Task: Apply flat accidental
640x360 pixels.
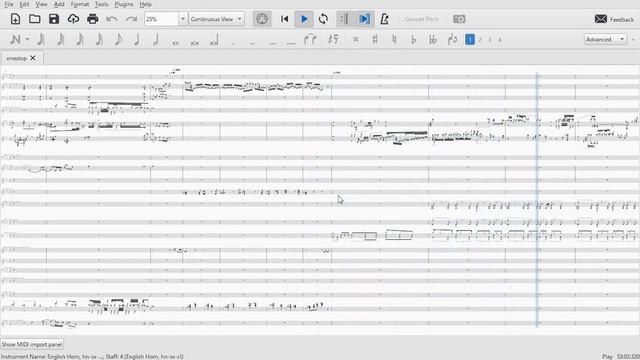Action: click(413, 39)
